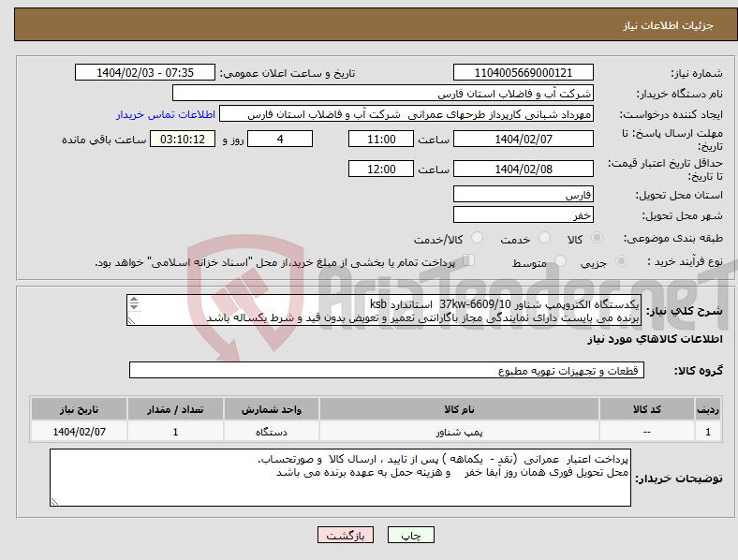This screenshot has width=738, height=560.
Task: Click the جزئیات اطلاعات نیاز header title
Action: click(x=669, y=25)
